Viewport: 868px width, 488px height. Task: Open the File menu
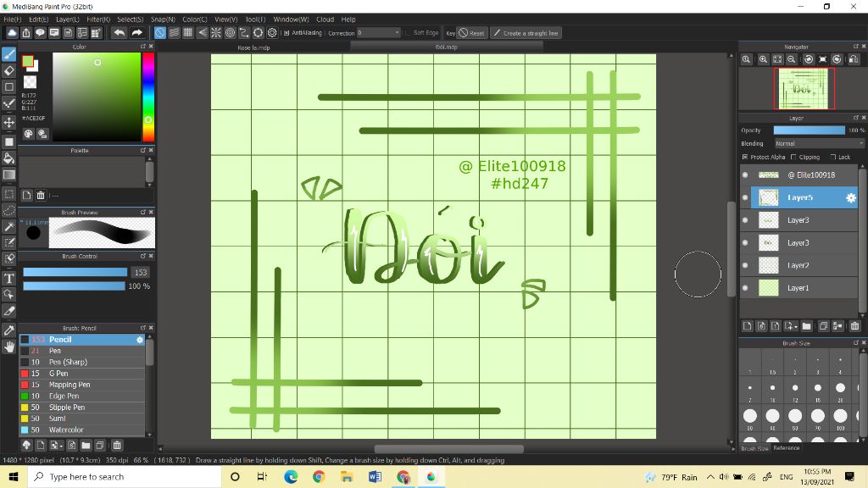12,19
